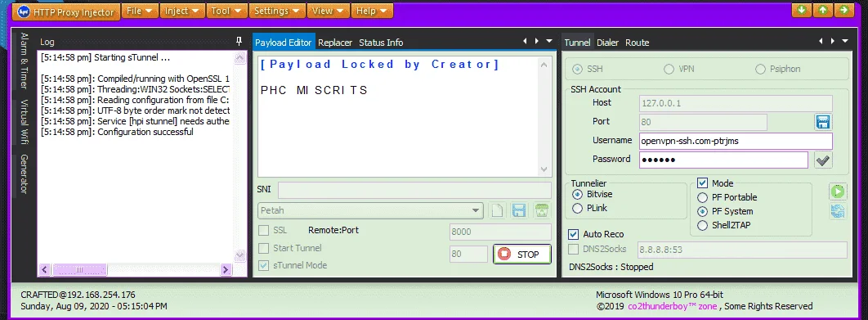Click the green right-arrow button in title bar
868x320 pixels.
(843, 10)
